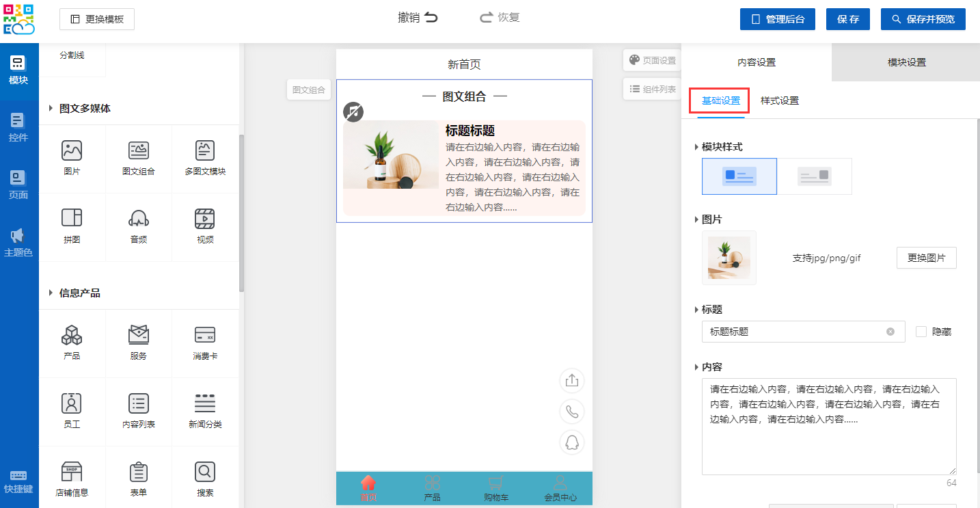This screenshot has width=980, height=508.
Task: Click 保存并预览 button
Action: coord(923,19)
